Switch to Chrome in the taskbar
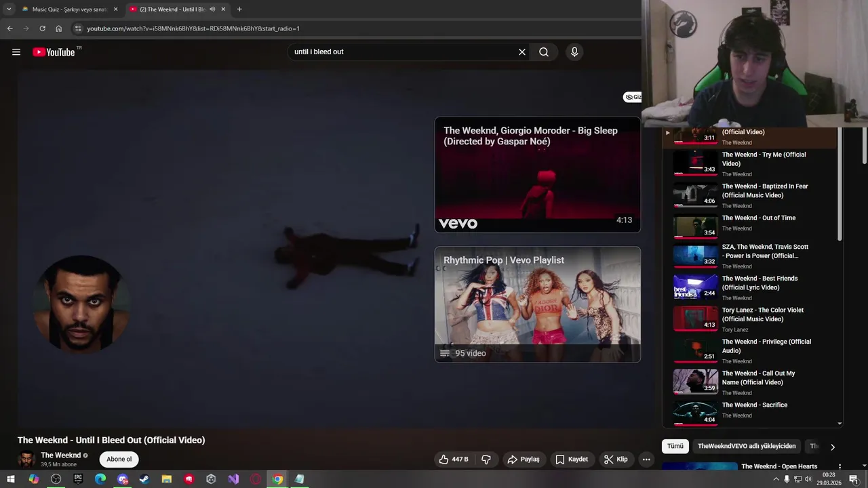The width and height of the screenshot is (868, 488). pos(277,479)
